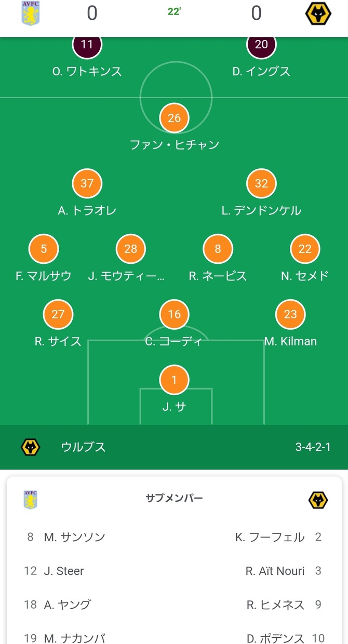Open substitute R. Aït Nouri

pyautogui.click(x=275, y=571)
